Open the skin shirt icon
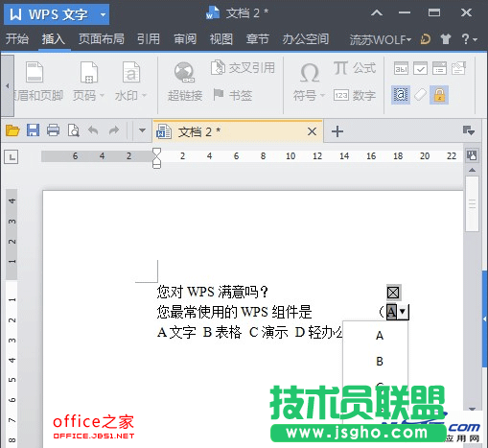 pyautogui.click(x=446, y=39)
